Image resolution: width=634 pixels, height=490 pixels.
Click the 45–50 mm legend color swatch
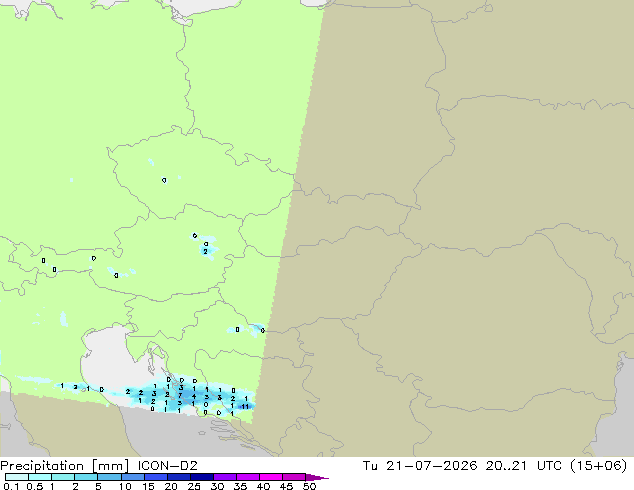click(294, 477)
